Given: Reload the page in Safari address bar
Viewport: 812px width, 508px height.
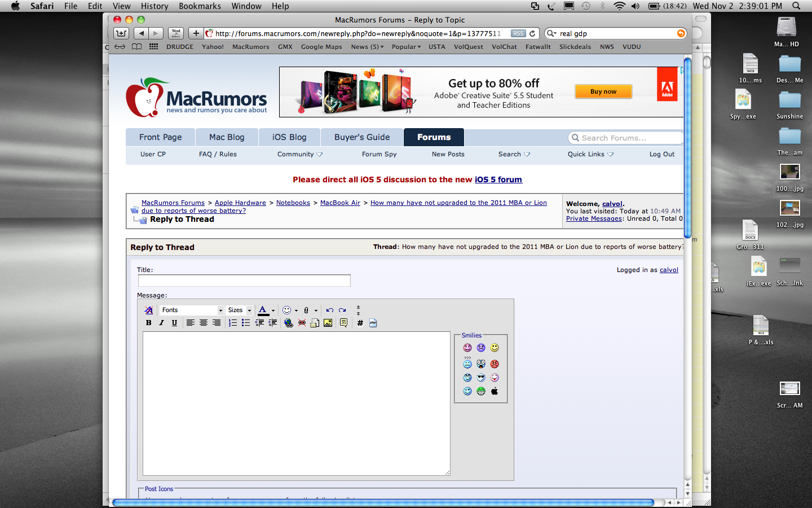Looking at the screenshot, I should coord(532,33).
